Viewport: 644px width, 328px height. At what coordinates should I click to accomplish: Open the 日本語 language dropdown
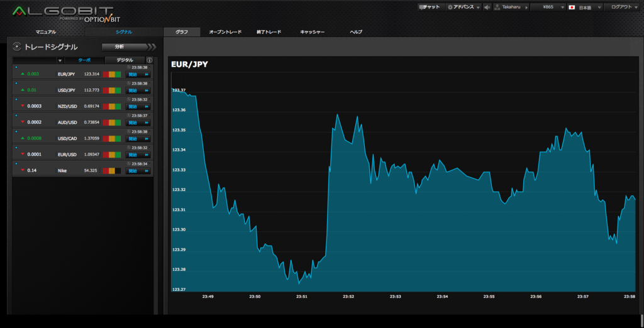[x=585, y=8]
